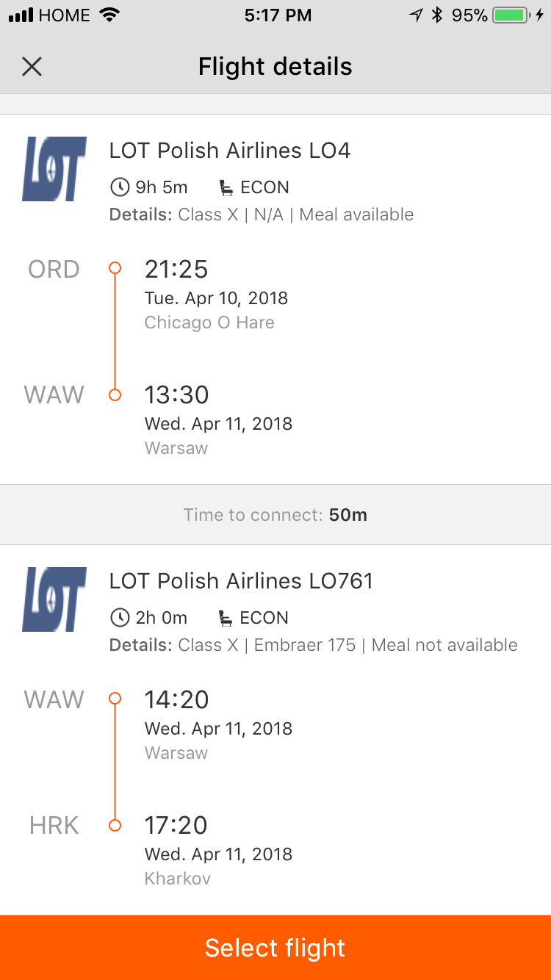551x980 pixels.
Task: Tap the LOT logo for flight LO4
Action: coord(54,169)
